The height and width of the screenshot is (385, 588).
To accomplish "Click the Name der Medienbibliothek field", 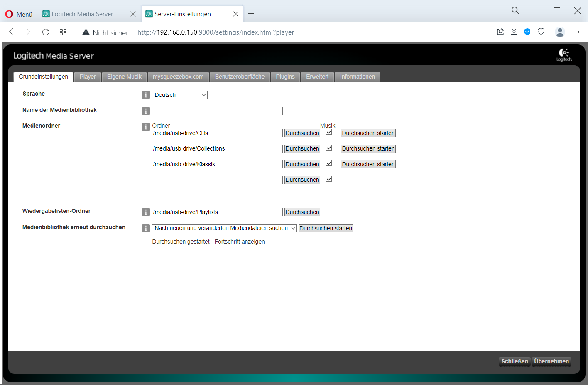I will (x=217, y=111).
